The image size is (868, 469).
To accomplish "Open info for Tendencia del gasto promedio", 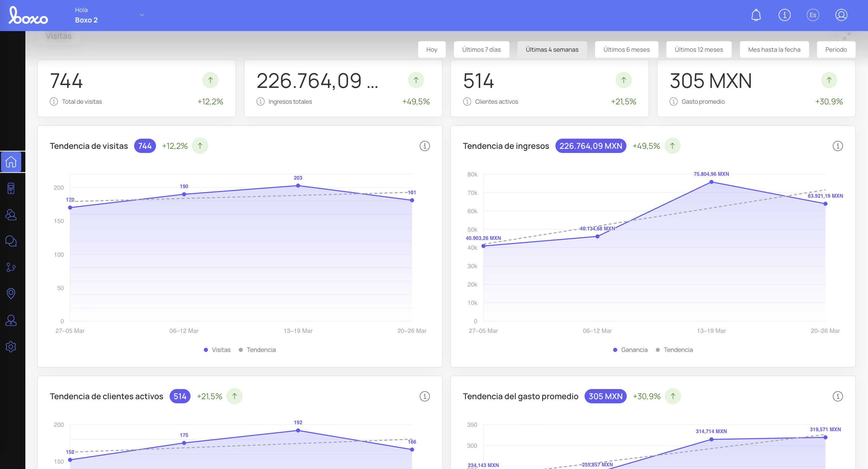I will pos(838,396).
